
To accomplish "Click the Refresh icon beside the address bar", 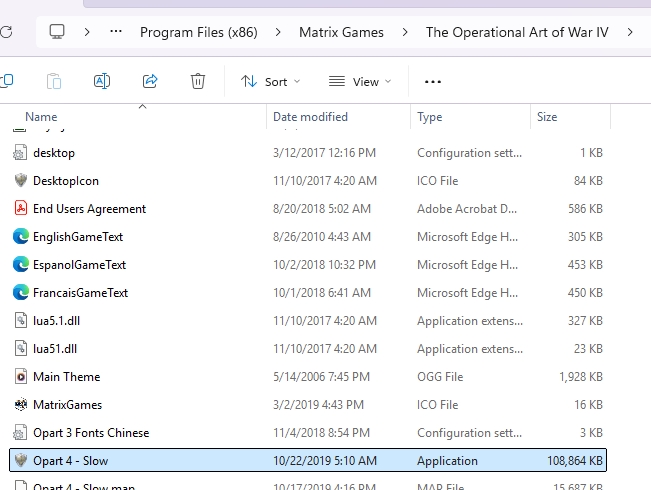I will pyautogui.click(x=6, y=32).
